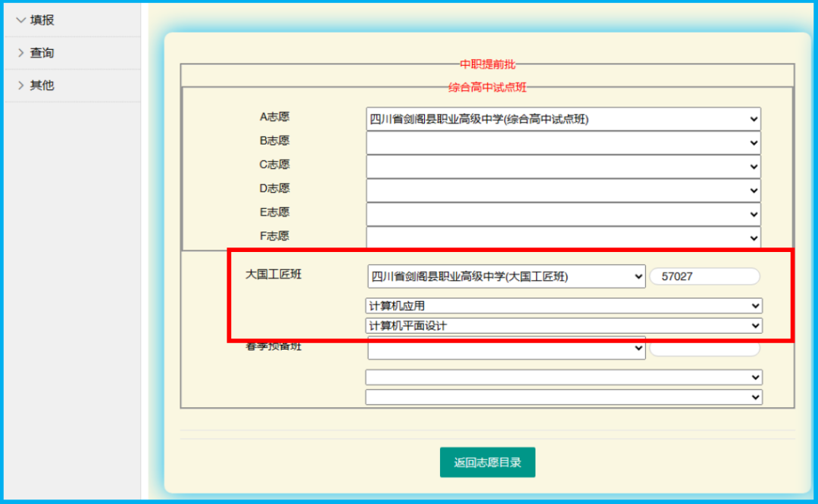
Task: Click the chevron icon beside 查询
Action: (x=20, y=53)
